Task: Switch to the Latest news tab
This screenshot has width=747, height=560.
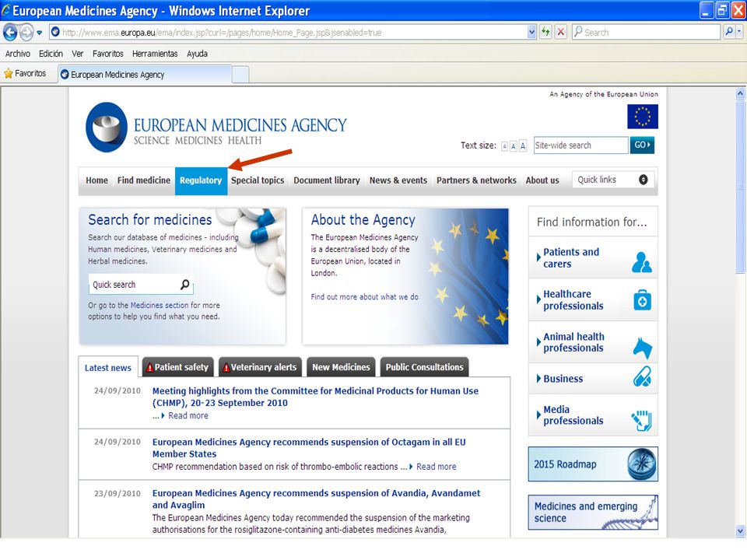Action: (x=108, y=368)
